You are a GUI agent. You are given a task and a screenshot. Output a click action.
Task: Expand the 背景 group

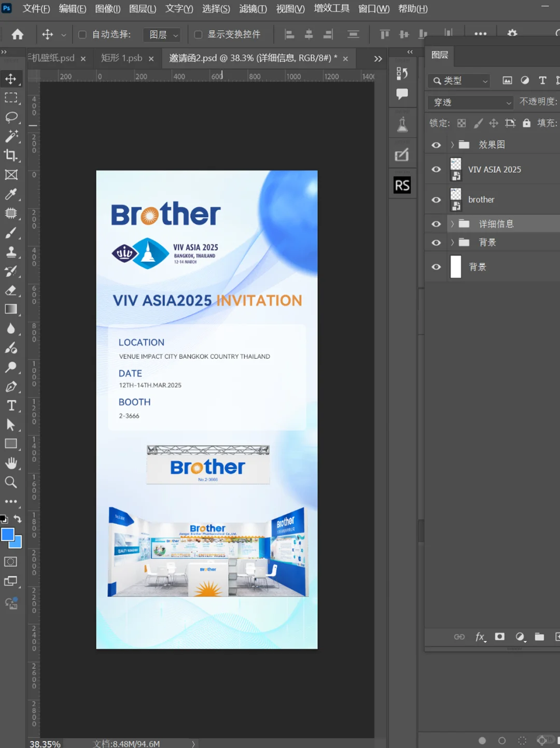(452, 242)
